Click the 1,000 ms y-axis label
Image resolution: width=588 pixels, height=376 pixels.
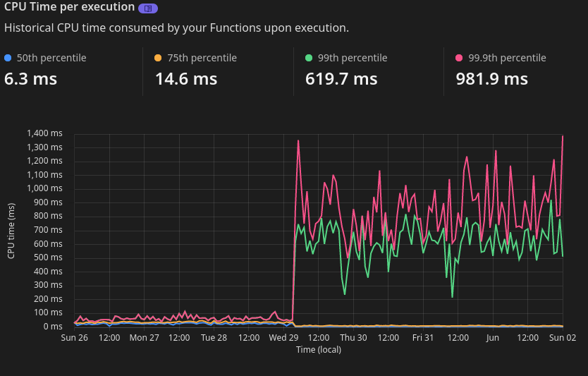point(44,188)
